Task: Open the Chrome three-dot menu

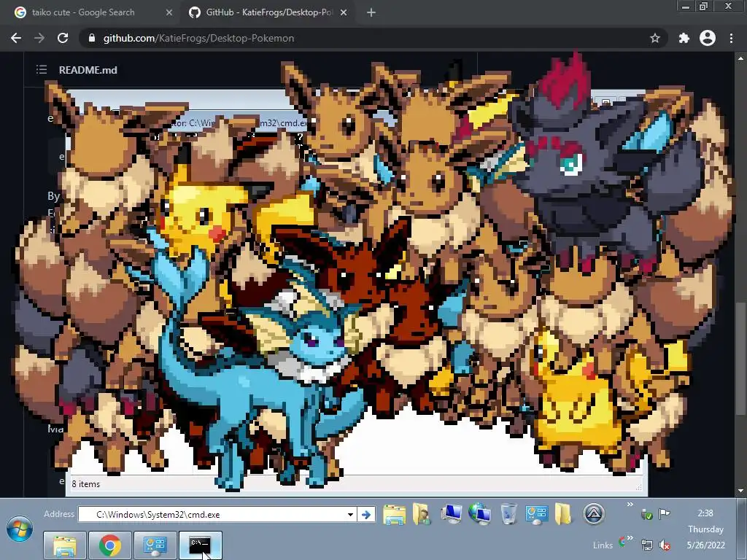Action: 731,38
